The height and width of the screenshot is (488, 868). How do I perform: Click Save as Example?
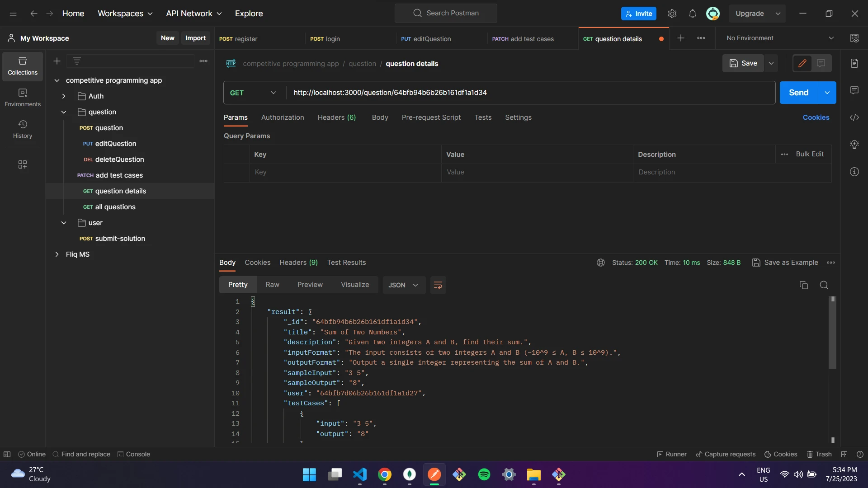click(x=785, y=263)
